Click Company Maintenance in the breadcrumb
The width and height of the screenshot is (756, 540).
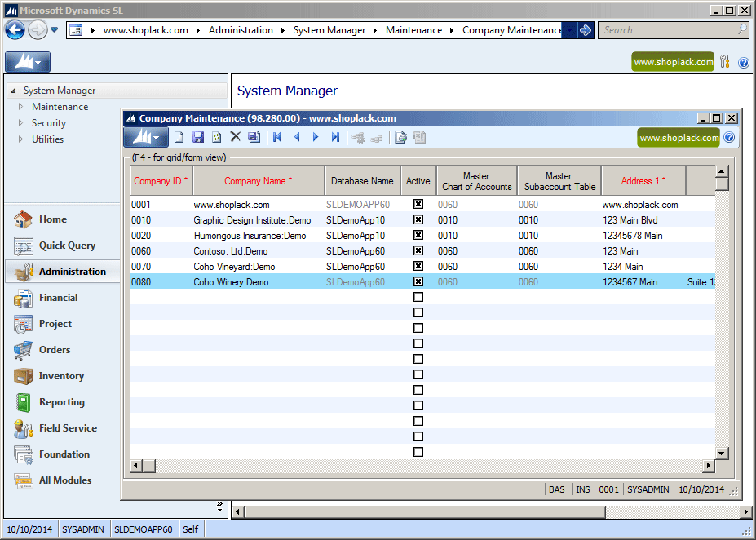tap(512, 30)
